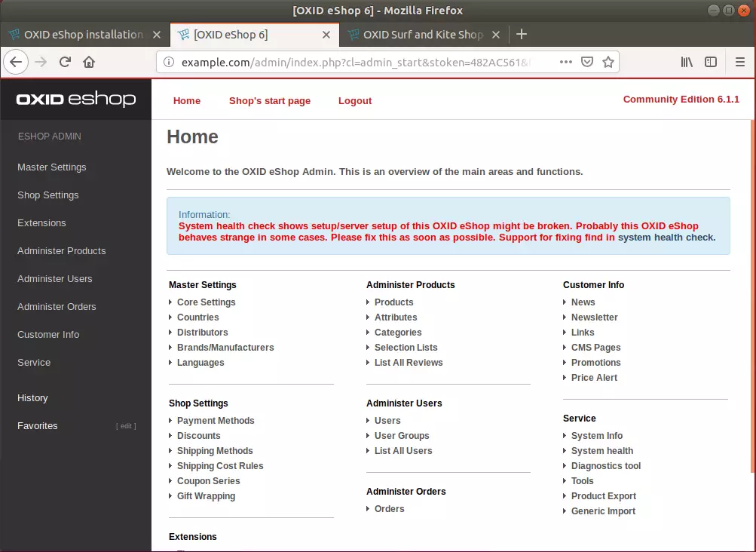Expand Master Settings in the sidebar
Screen dimensions: 756x552
pyautogui.click(x=51, y=167)
